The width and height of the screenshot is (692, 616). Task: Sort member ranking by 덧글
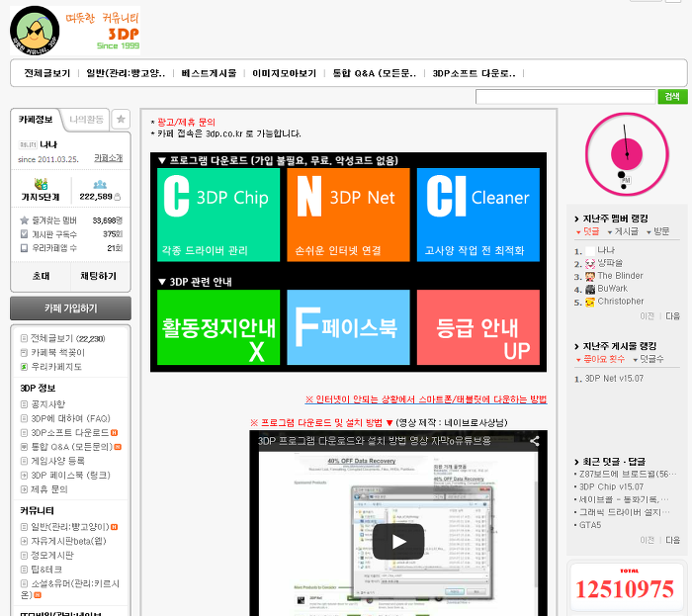tap(591, 231)
